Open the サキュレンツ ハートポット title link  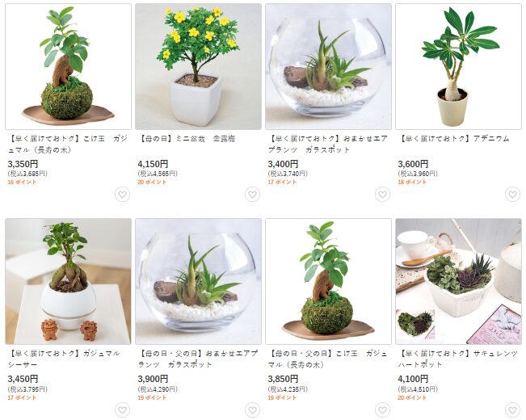[458, 359]
